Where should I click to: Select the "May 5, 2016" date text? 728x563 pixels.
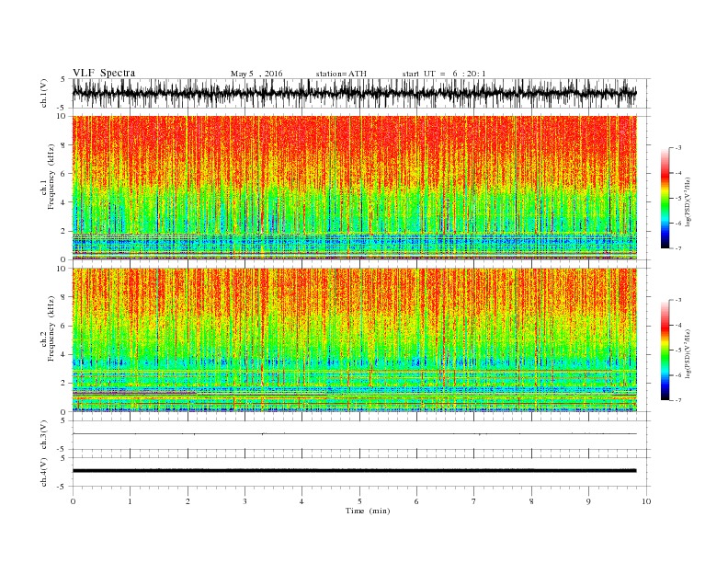(256, 74)
